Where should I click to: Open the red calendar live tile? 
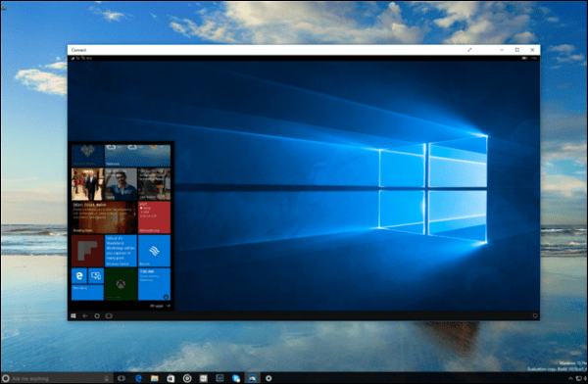coord(154,217)
